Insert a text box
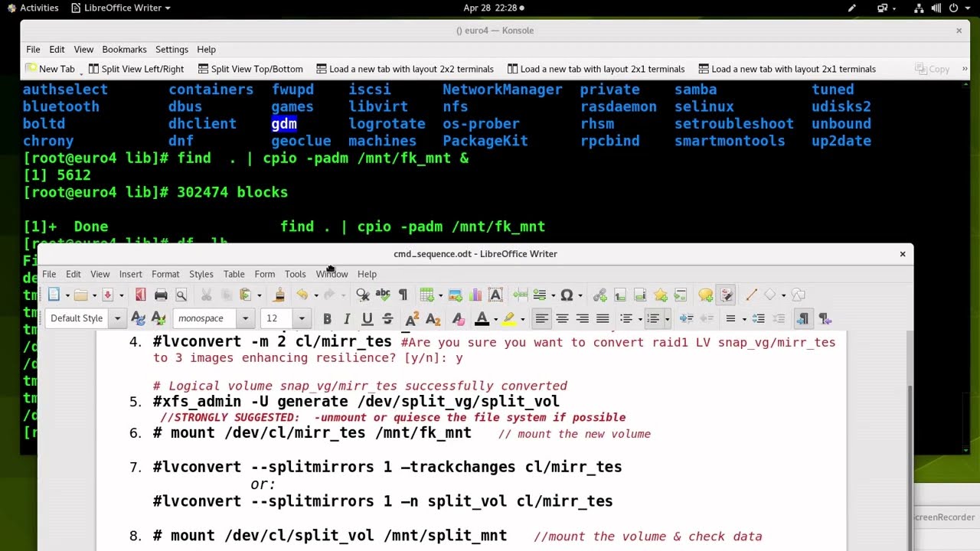This screenshot has width=980, height=551. (x=495, y=295)
